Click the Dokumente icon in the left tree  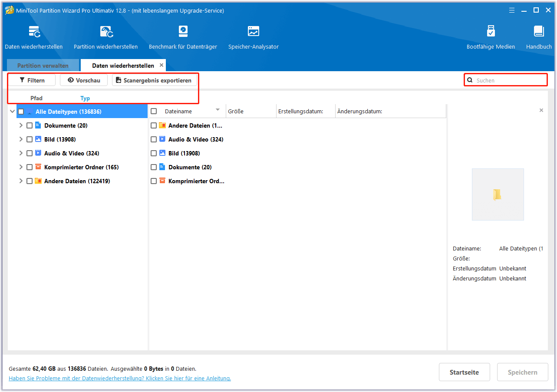click(x=38, y=125)
